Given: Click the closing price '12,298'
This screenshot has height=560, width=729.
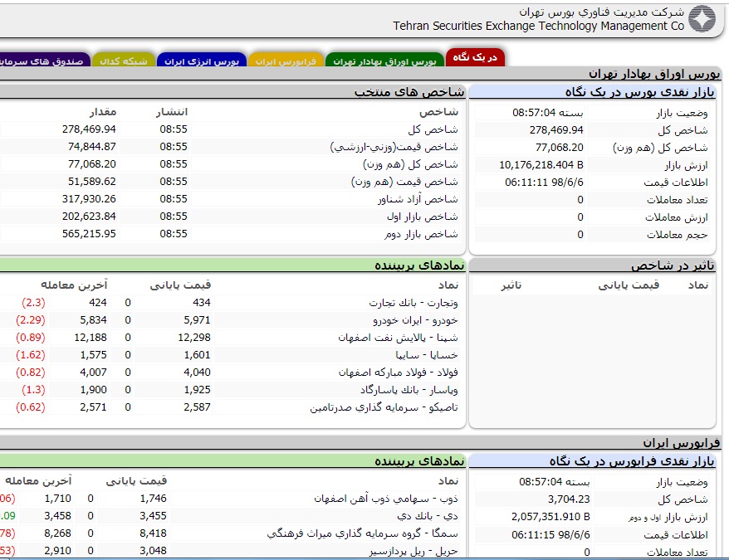Looking at the screenshot, I should [x=194, y=338].
